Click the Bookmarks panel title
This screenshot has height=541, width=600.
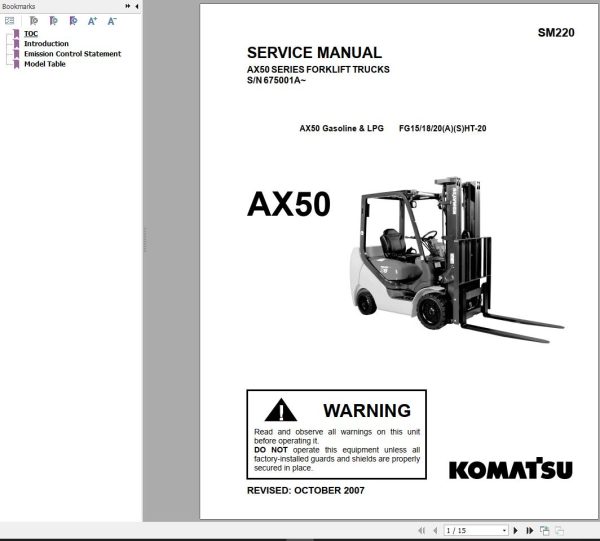tap(18, 7)
